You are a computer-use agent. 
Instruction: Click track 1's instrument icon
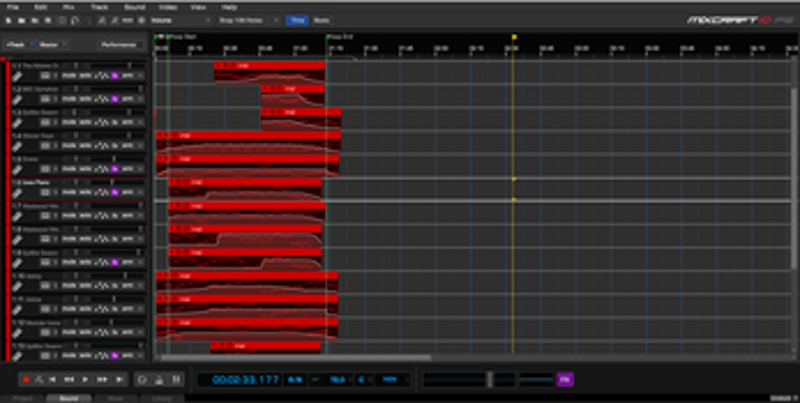click(x=17, y=76)
